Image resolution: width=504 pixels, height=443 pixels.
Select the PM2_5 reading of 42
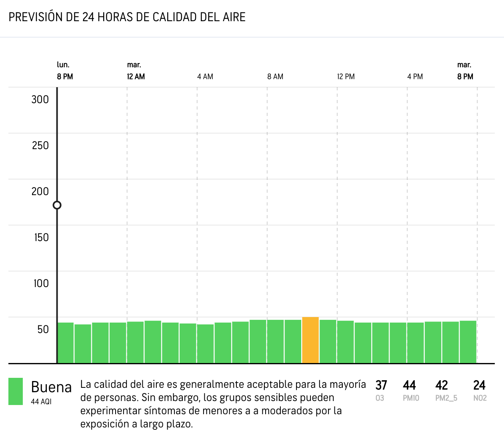tap(442, 385)
